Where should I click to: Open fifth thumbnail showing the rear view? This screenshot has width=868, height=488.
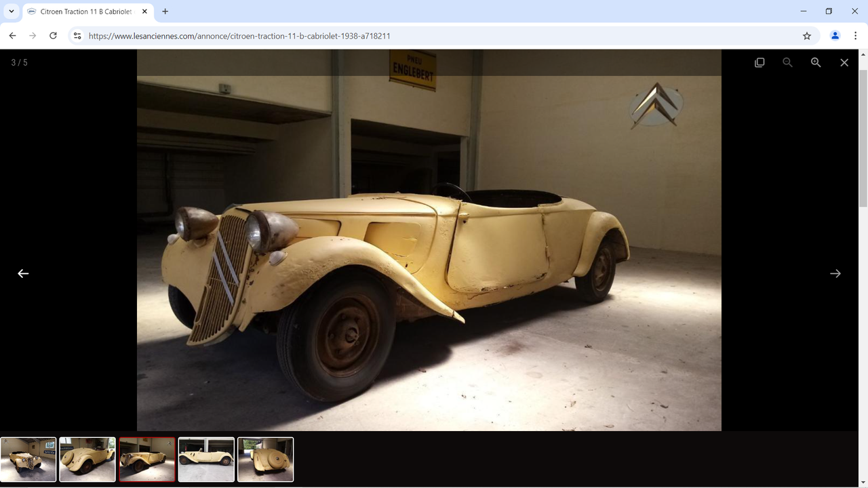(x=265, y=460)
